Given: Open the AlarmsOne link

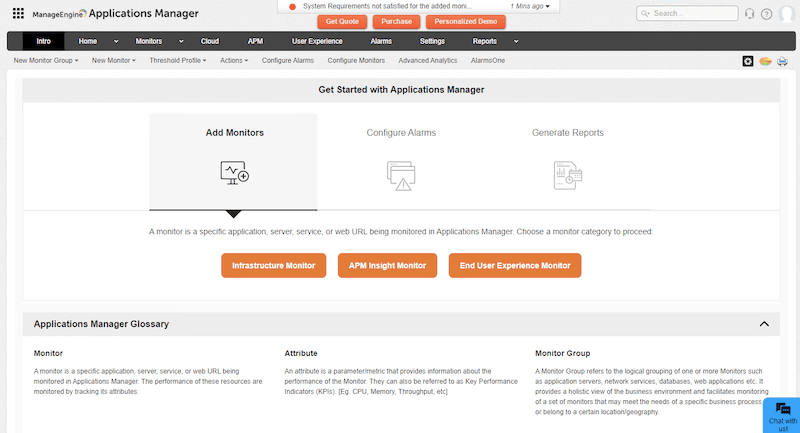Looking at the screenshot, I should (x=488, y=60).
